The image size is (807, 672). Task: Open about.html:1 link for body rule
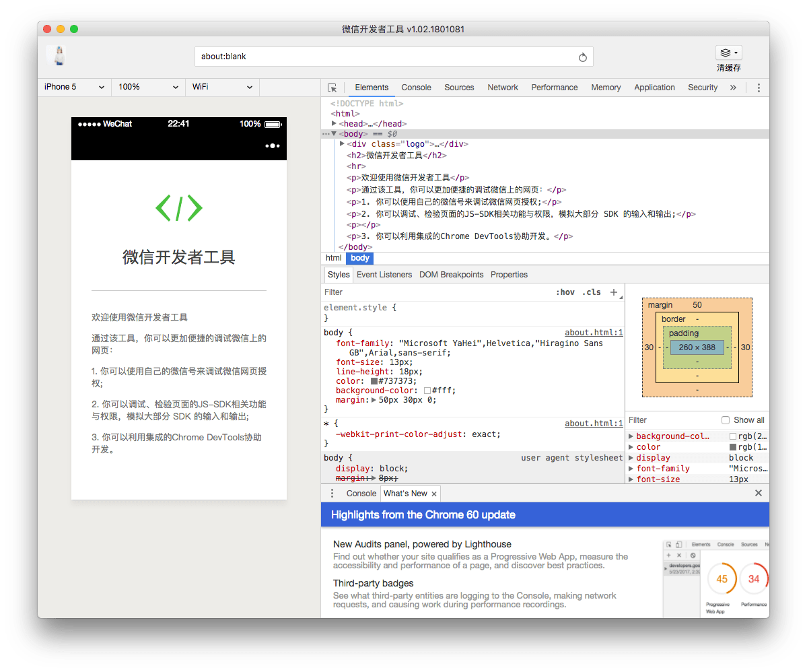(x=594, y=333)
